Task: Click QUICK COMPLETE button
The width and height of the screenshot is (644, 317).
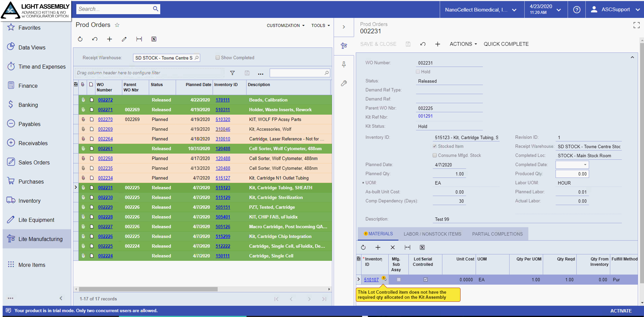Action: tap(506, 44)
